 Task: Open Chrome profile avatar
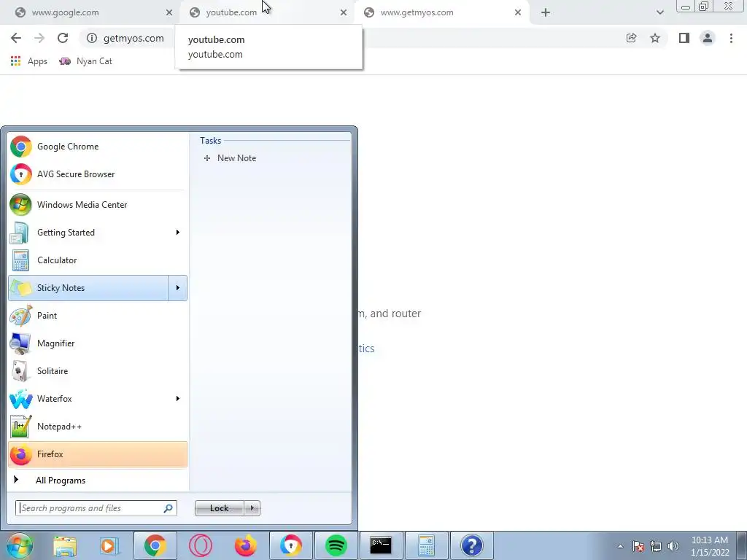click(x=708, y=38)
